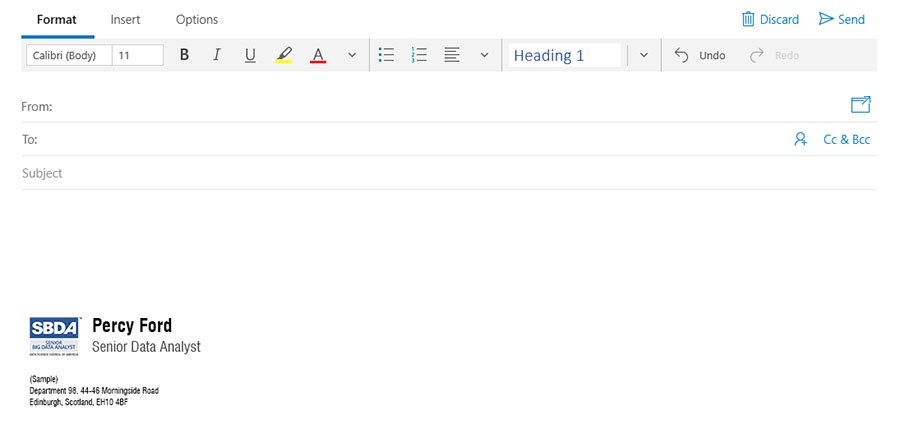Open the Heading 1 styles dropdown
This screenshot has height=429, width=900.
click(x=644, y=55)
